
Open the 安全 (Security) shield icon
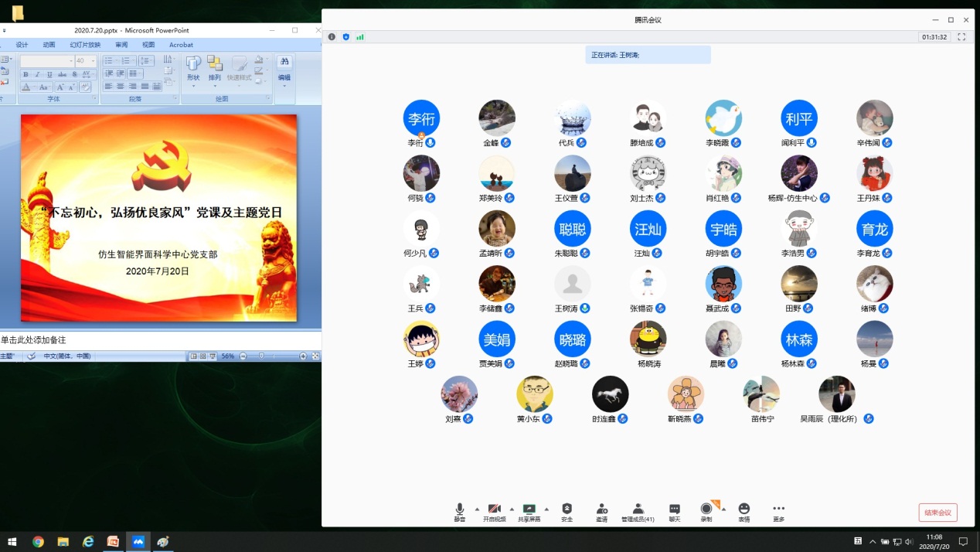567,509
